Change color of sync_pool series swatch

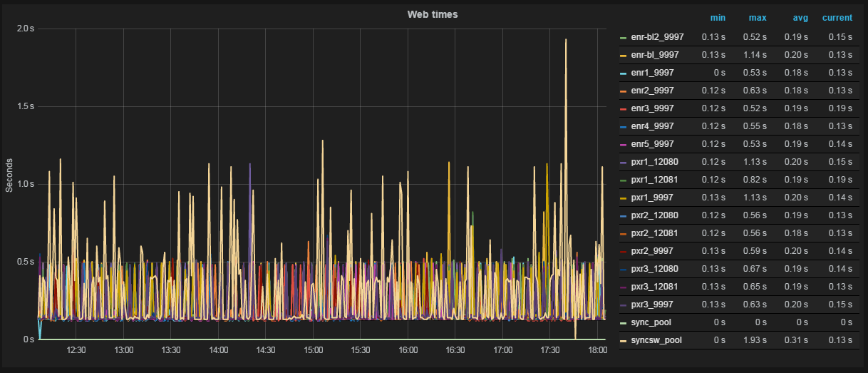(624, 323)
